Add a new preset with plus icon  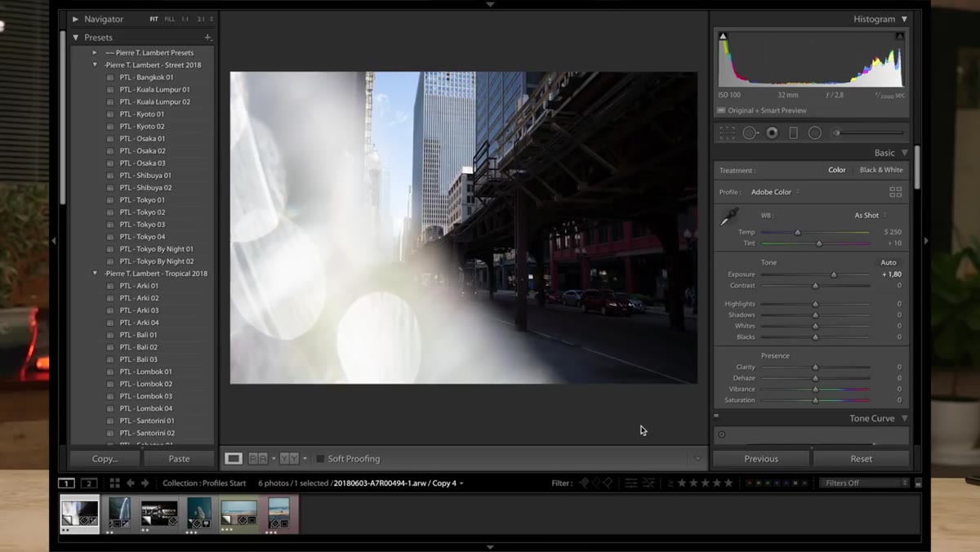(207, 38)
